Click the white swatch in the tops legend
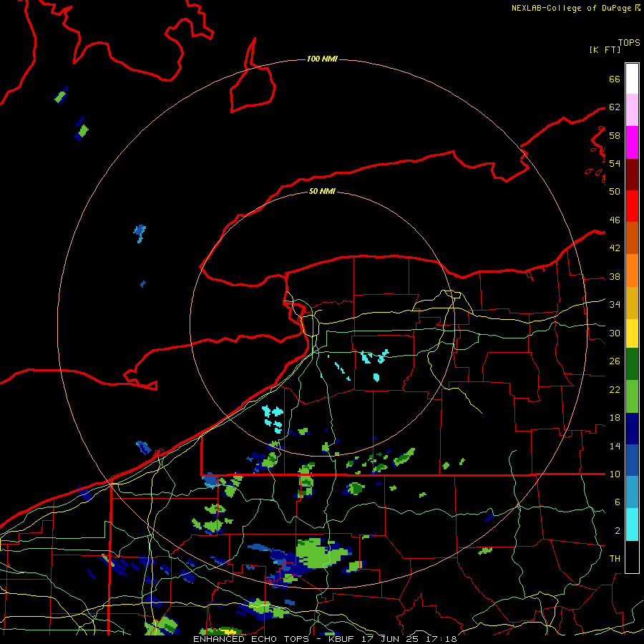 click(x=632, y=79)
